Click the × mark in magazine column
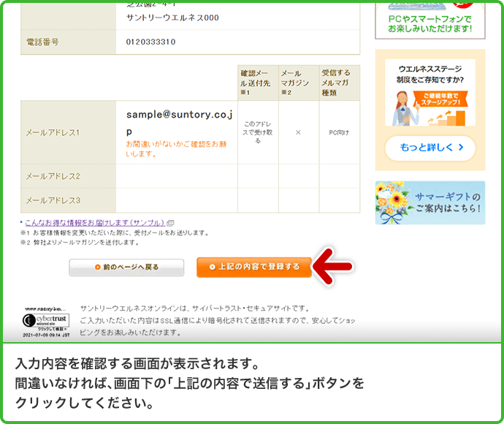This screenshot has height=424, width=504. [298, 132]
